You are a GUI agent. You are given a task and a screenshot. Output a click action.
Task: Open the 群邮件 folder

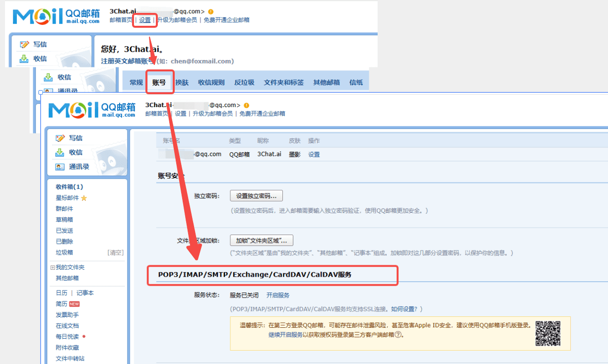65,209
